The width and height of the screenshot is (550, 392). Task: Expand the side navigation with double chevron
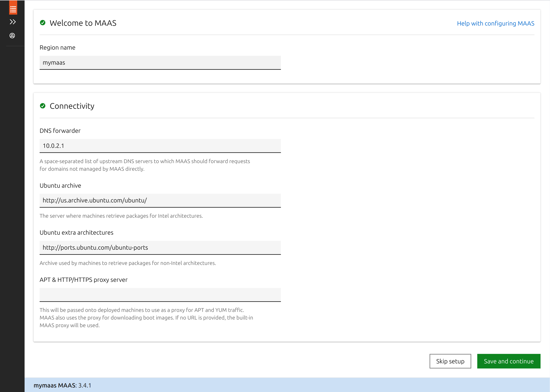[x=13, y=22]
